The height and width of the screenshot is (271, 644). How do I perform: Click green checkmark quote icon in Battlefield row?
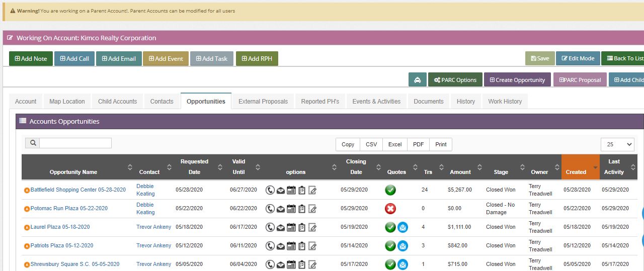(x=390, y=190)
